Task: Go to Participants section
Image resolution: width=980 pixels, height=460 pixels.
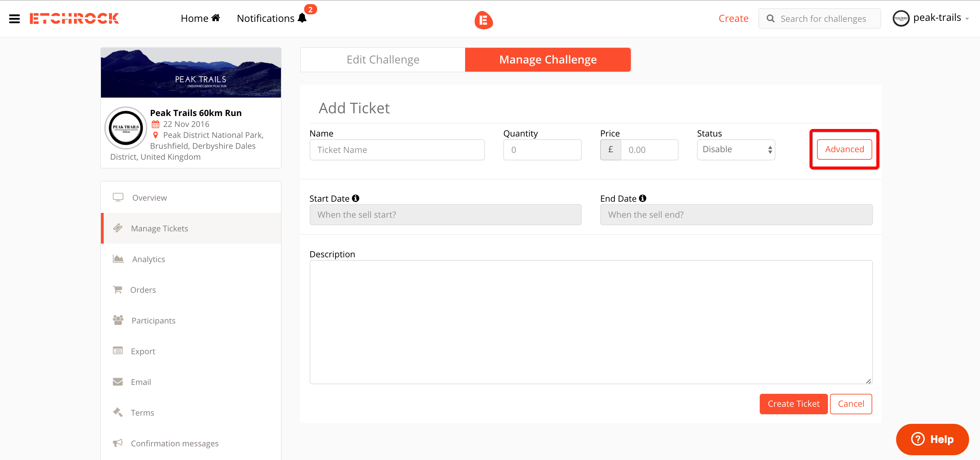Action: click(x=153, y=320)
